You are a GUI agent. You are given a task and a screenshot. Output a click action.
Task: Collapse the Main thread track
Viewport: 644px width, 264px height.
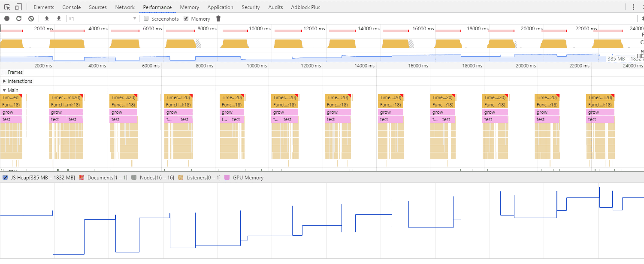coord(4,90)
